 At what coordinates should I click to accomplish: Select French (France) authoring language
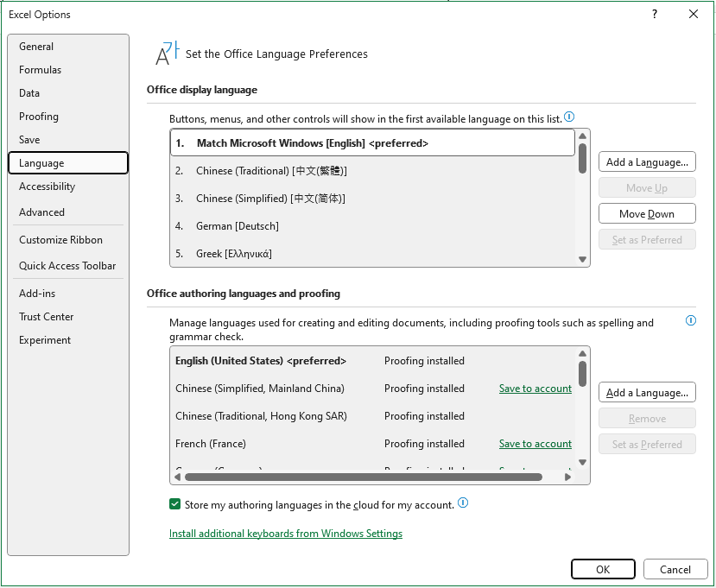(x=372, y=444)
